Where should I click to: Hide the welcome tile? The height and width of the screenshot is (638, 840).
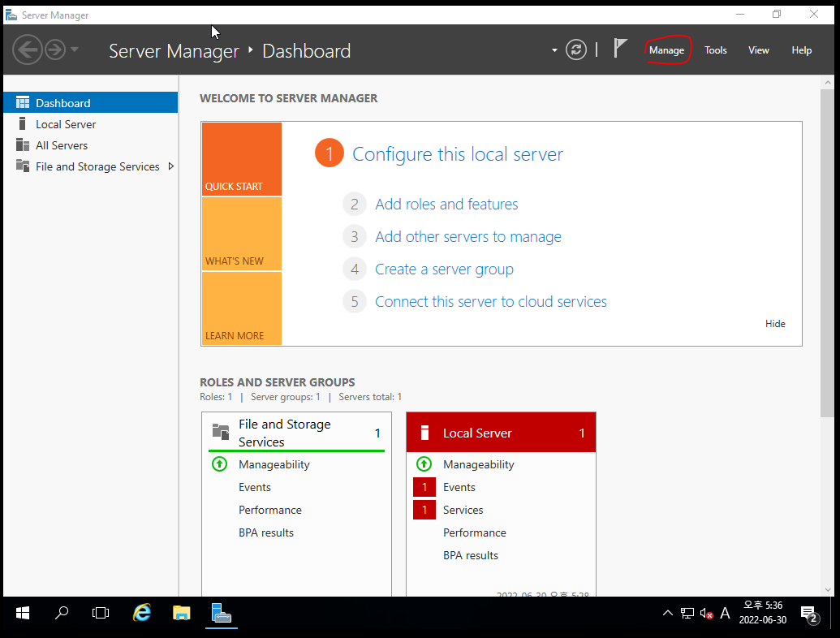pyautogui.click(x=775, y=324)
